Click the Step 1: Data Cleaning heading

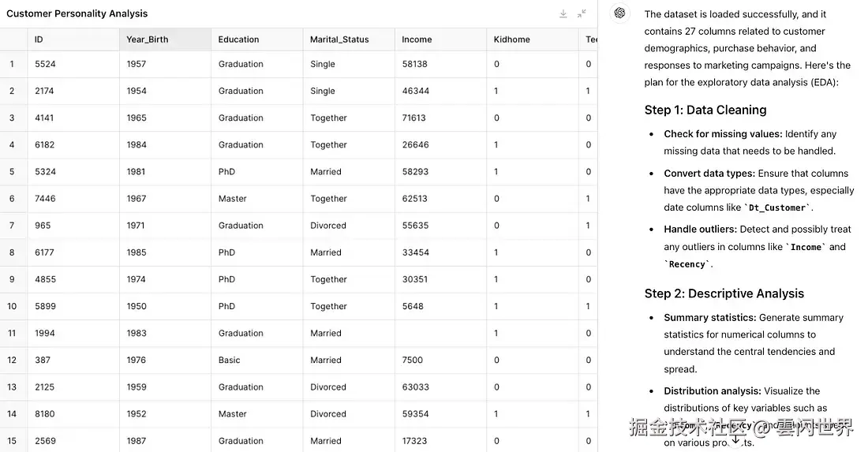[705, 110]
